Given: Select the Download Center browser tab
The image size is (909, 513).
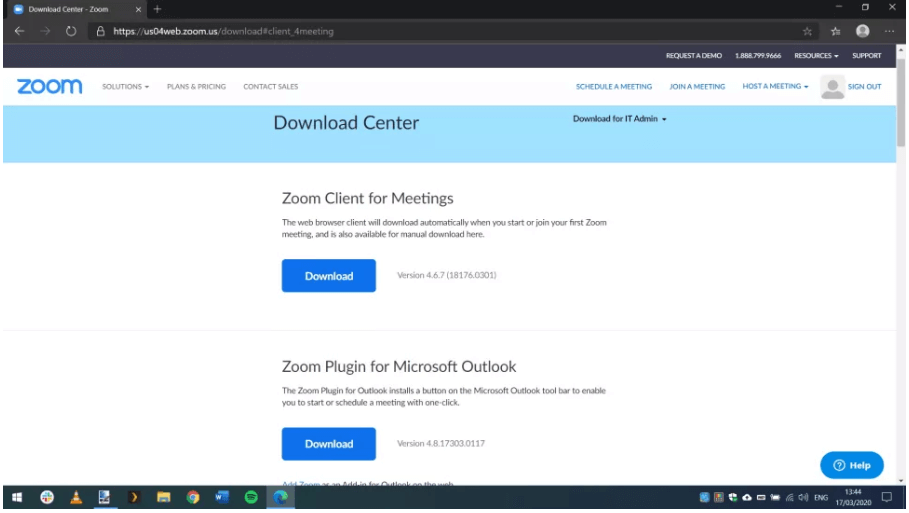Looking at the screenshot, I should click(74, 9).
